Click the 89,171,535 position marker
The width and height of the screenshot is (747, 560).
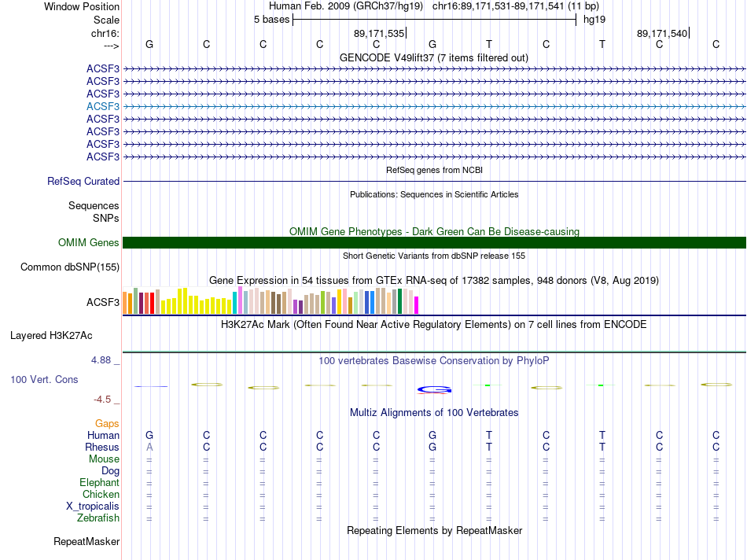pos(380,33)
